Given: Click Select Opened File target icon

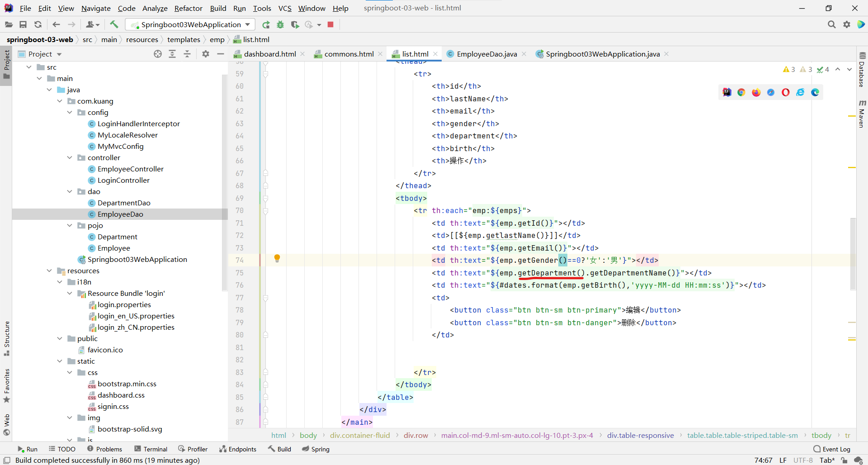Looking at the screenshot, I should tap(158, 54).
